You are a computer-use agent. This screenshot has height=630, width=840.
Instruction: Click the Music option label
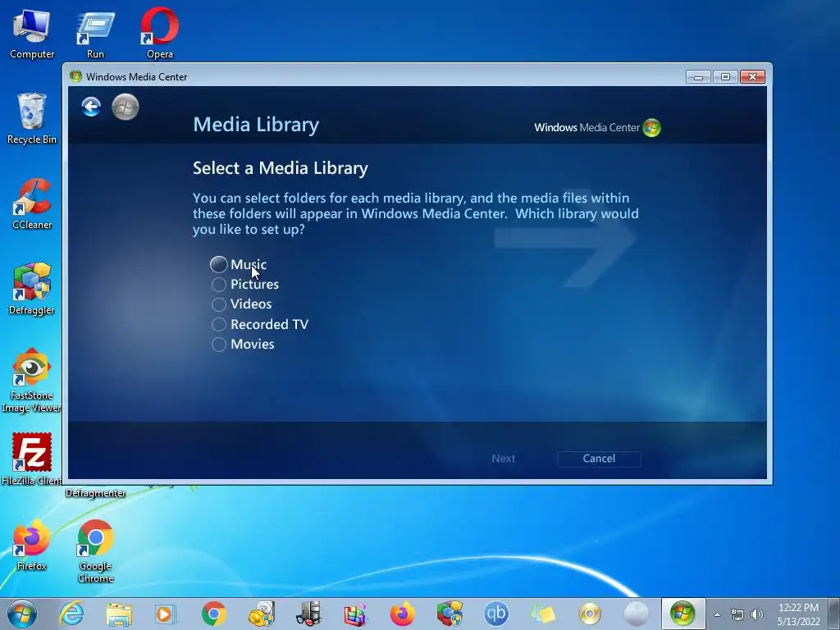pos(249,264)
